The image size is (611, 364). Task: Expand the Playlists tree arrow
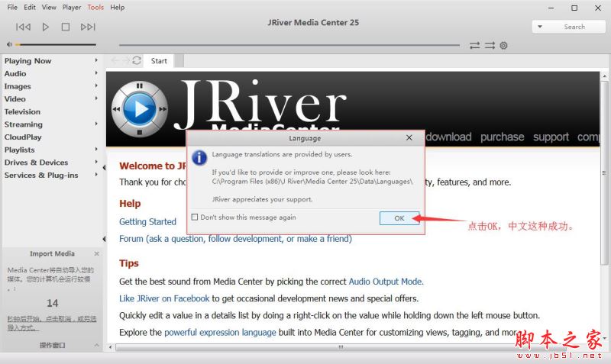point(96,149)
